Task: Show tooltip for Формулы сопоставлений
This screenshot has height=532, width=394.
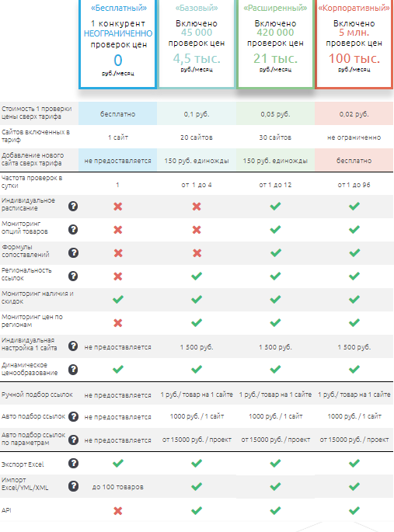Action: (x=73, y=252)
